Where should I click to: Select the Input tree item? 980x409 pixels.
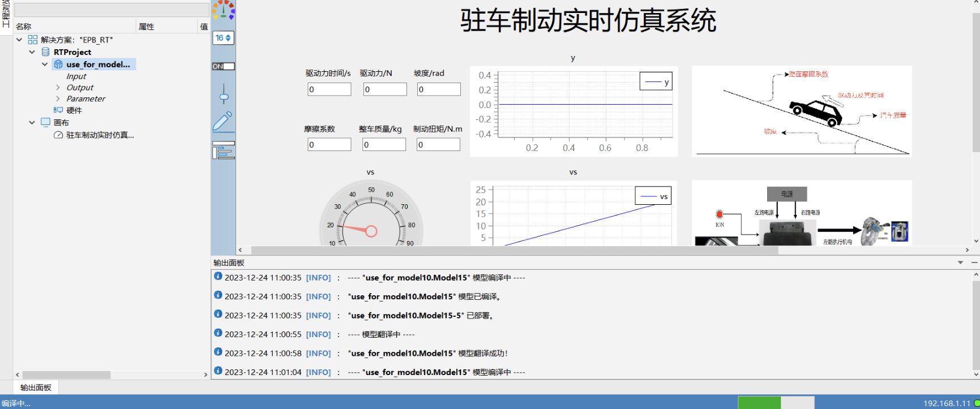pos(76,76)
